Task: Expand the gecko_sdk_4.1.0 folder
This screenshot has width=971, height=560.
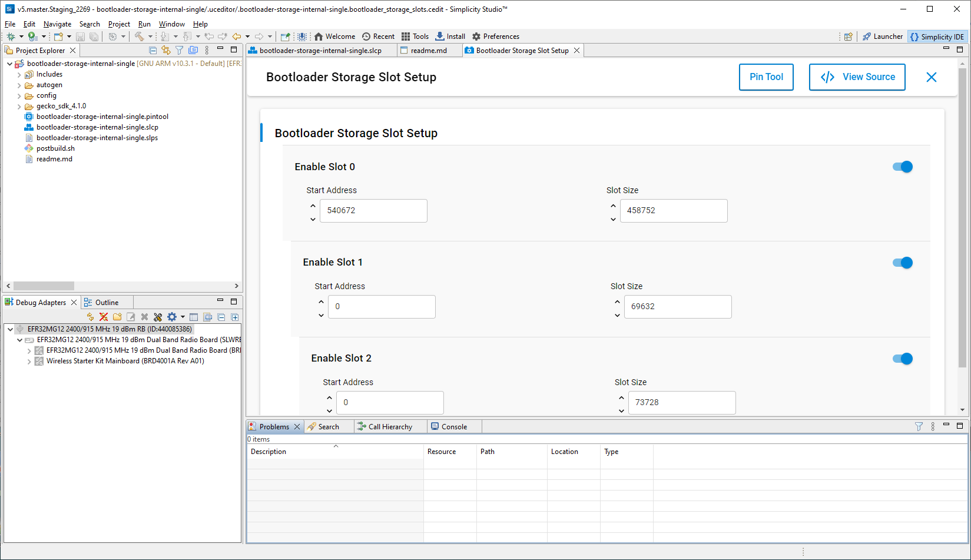Action: [19, 107]
